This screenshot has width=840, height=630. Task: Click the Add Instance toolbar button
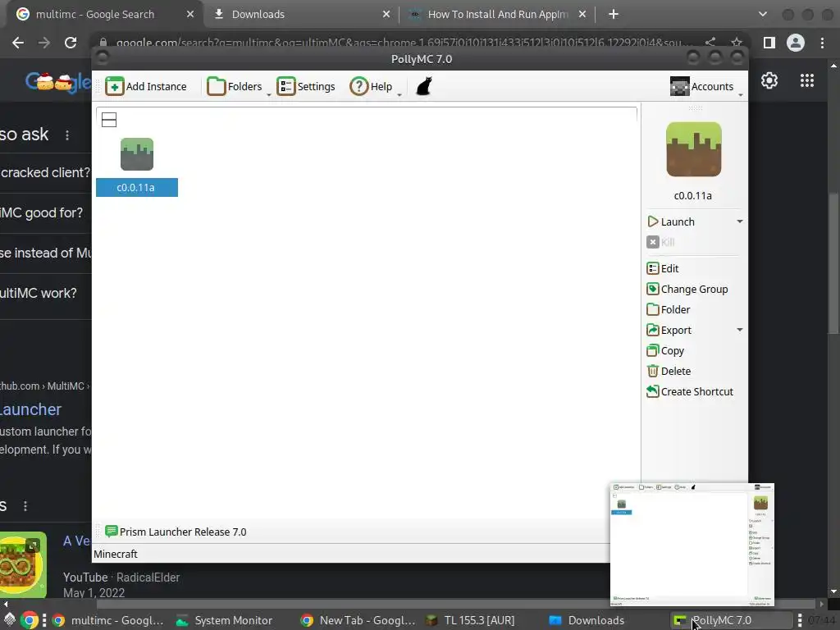coord(146,86)
